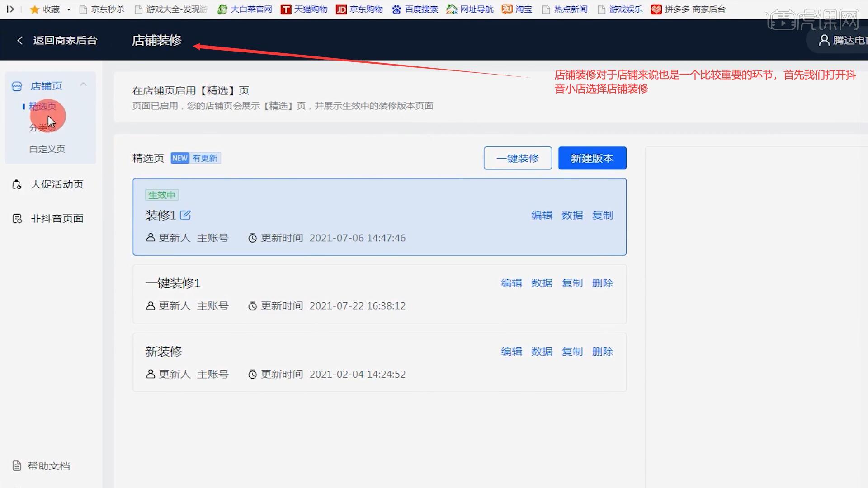Open the 收藏 star favorites icon

[x=34, y=9]
